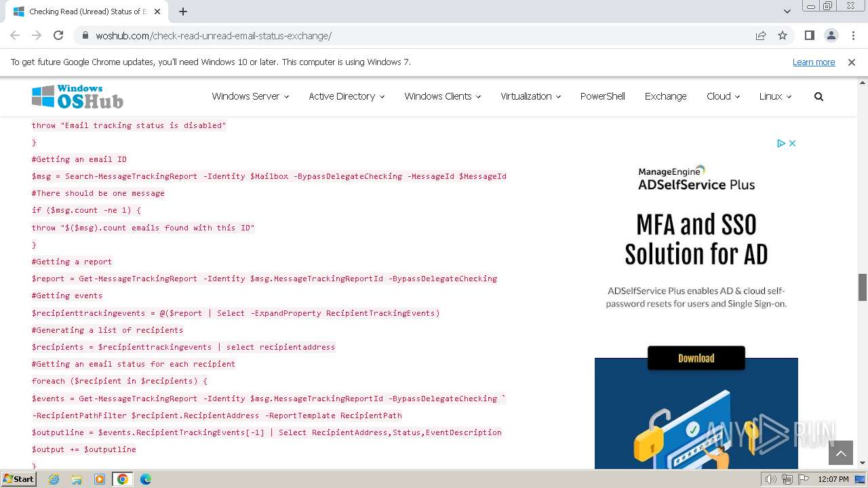Close the ManageEngine ad
Image resolution: width=868 pixels, height=488 pixels.
[x=792, y=143]
